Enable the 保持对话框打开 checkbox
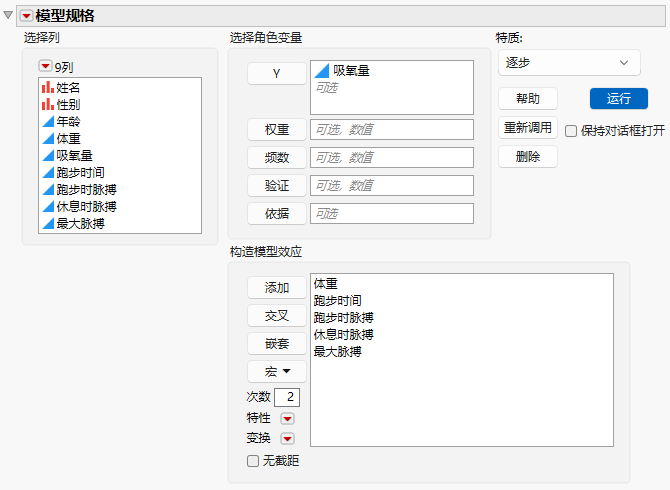This screenshot has height=490, width=670. pyautogui.click(x=571, y=131)
